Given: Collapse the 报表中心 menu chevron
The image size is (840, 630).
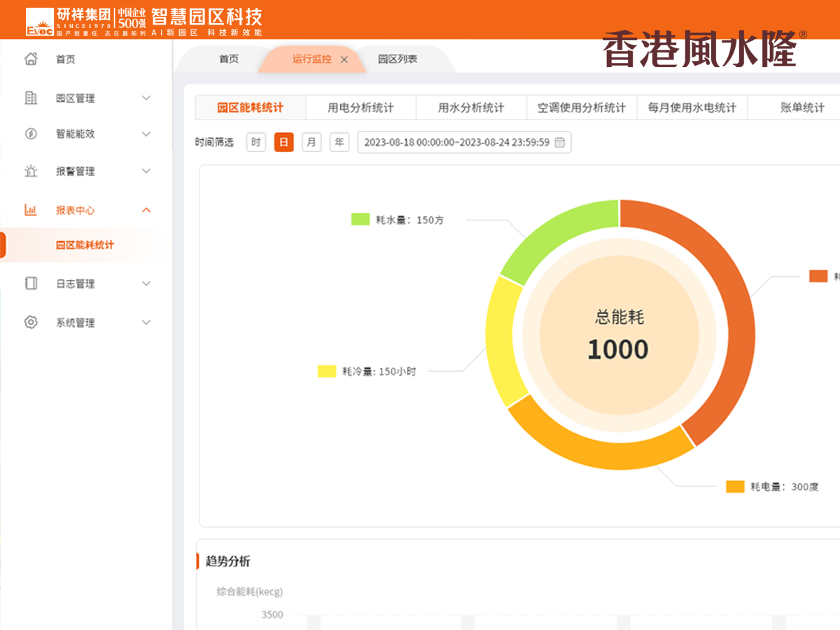Looking at the screenshot, I should tap(146, 210).
